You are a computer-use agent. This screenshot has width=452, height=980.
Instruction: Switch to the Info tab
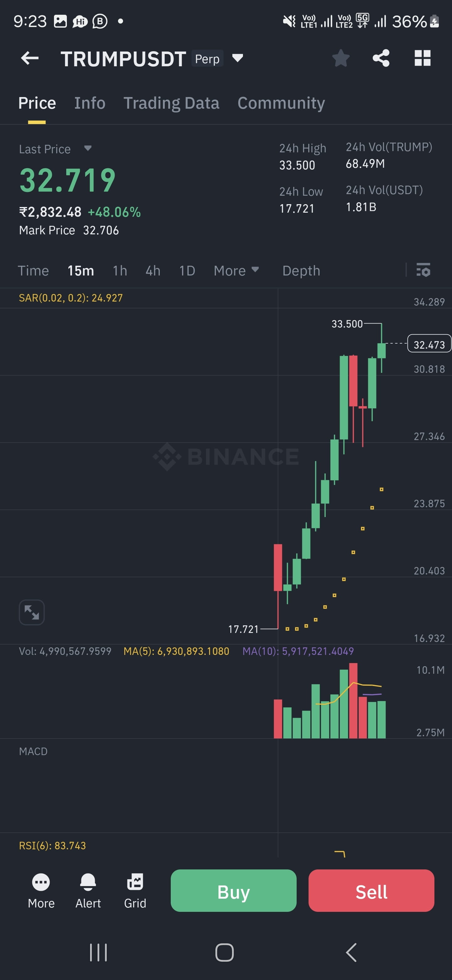[90, 103]
